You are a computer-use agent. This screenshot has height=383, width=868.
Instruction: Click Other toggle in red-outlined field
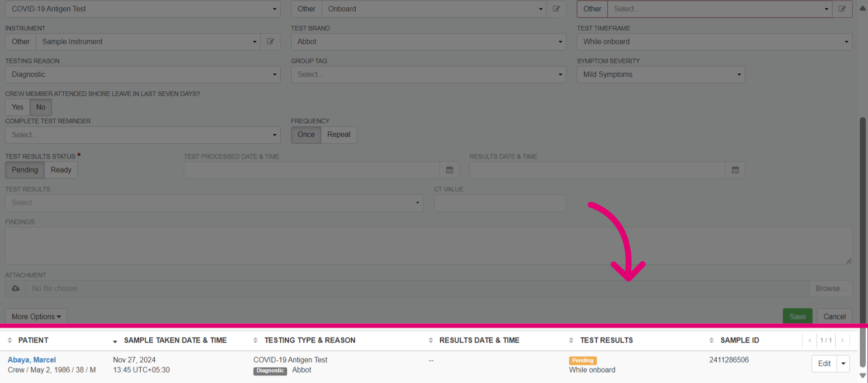(x=592, y=9)
